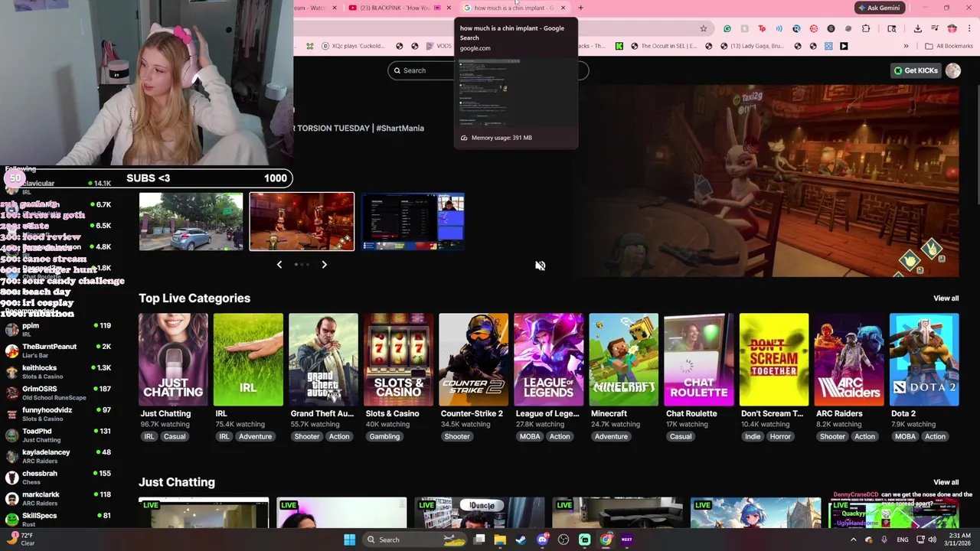Open the browser extensions puzzle icon
The height and width of the screenshot is (551, 980).
[x=866, y=29]
